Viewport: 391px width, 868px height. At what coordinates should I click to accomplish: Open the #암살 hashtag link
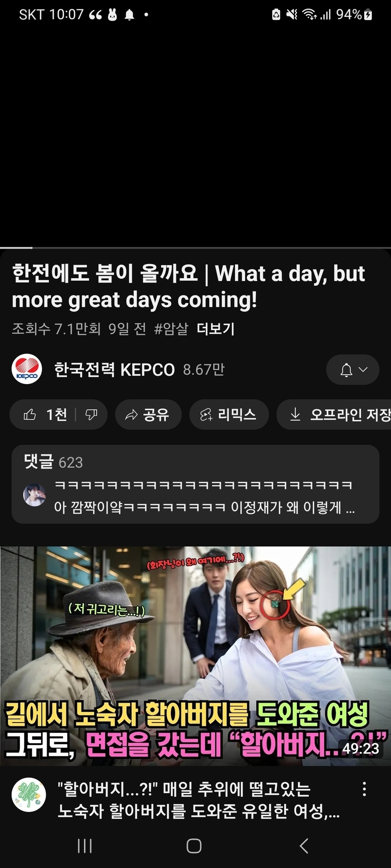(171, 329)
